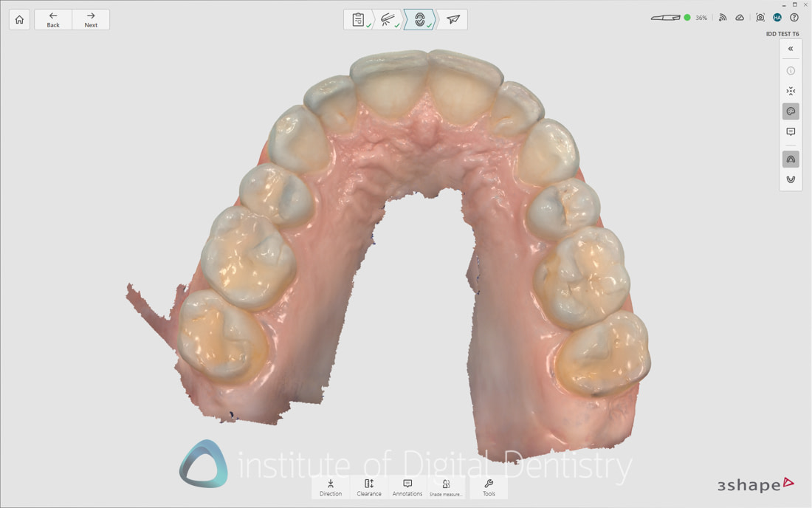
Task: Open the Send step with paper plane
Action: pos(451,20)
